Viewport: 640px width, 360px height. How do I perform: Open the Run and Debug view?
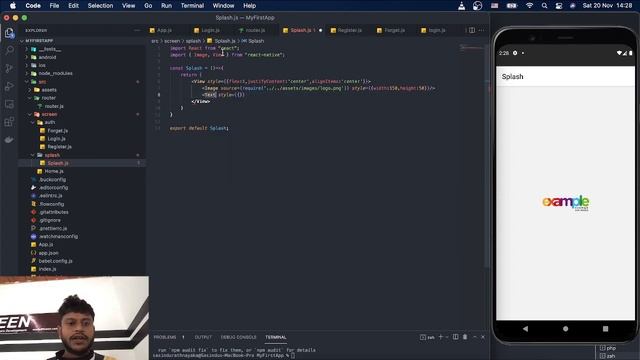[x=9, y=86]
